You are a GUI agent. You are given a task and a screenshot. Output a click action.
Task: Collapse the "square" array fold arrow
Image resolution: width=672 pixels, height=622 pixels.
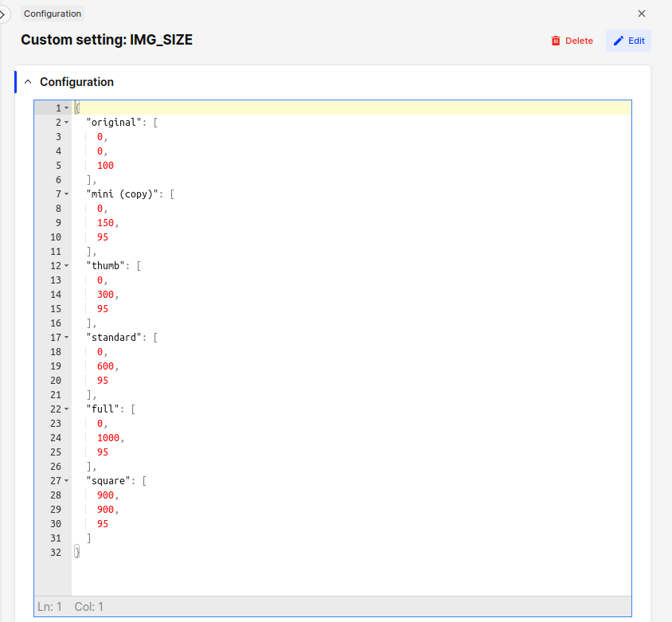click(x=66, y=481)
